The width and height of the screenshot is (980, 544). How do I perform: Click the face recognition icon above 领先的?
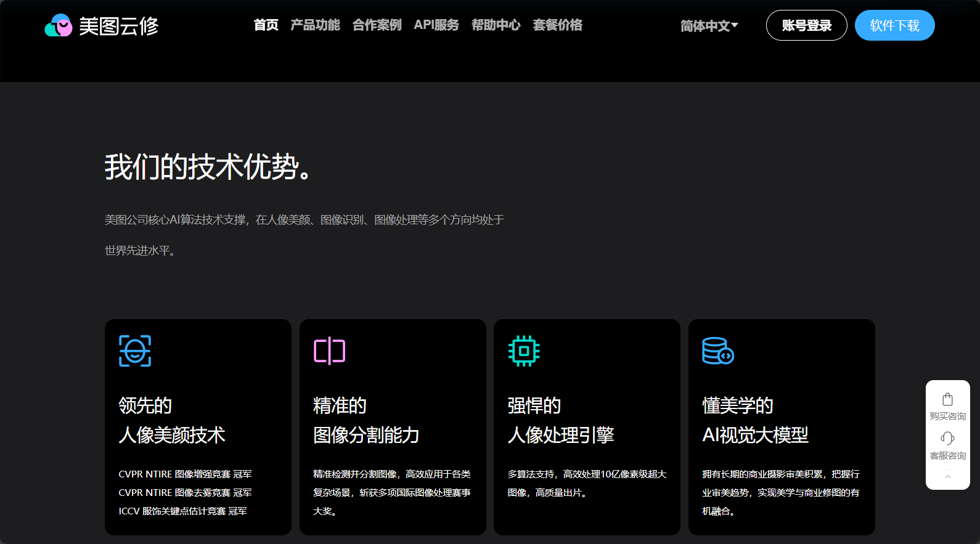(x=135, y=351)
